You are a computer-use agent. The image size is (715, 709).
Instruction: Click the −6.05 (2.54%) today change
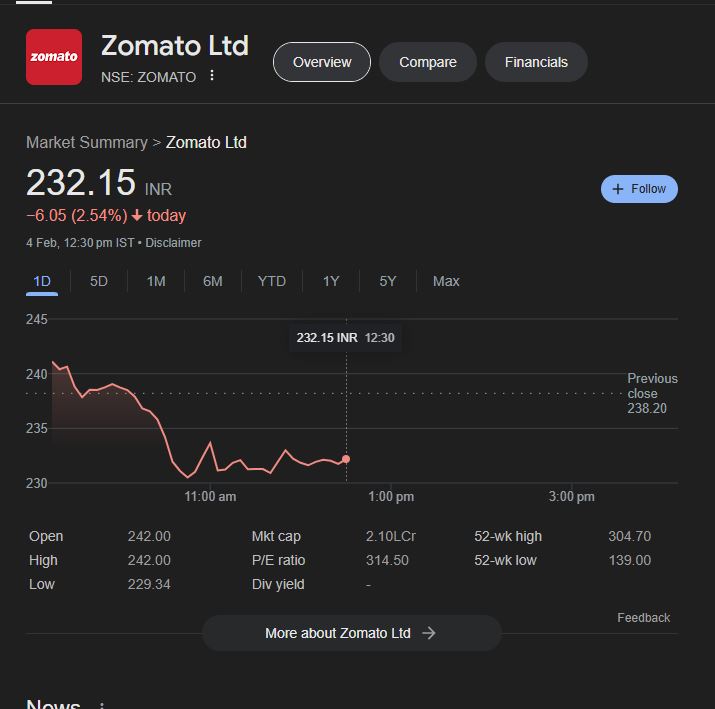pyautogui.click(x=106, y=215)
